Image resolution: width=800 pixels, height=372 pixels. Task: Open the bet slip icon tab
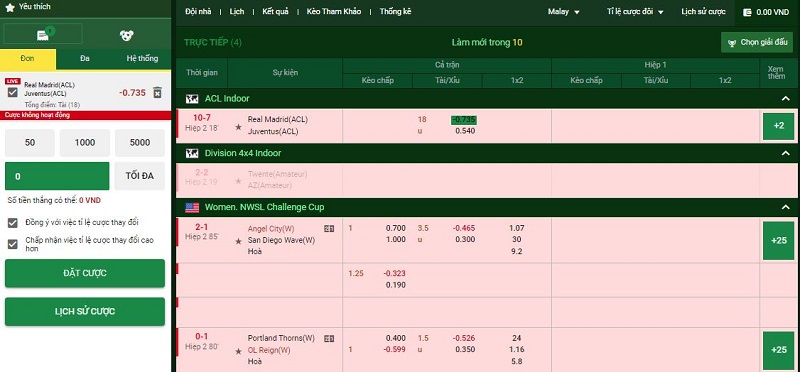pyautogui.click(x=43, y=34)
